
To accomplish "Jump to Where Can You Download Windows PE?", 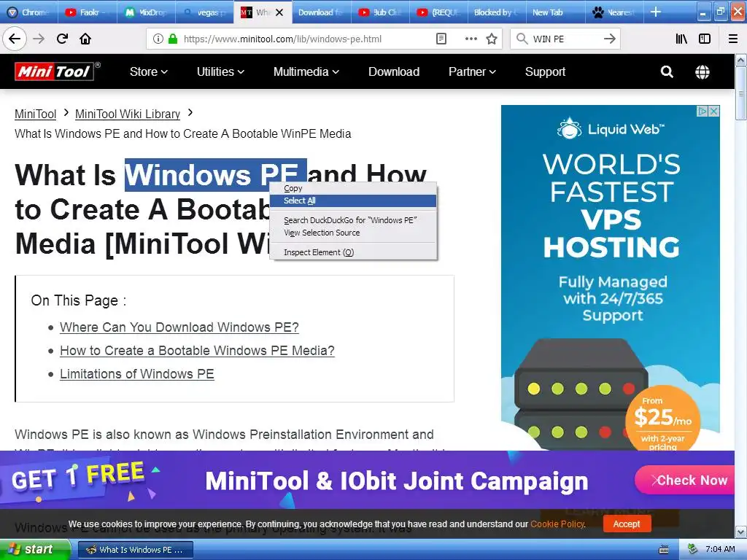I will pos(179,327).
